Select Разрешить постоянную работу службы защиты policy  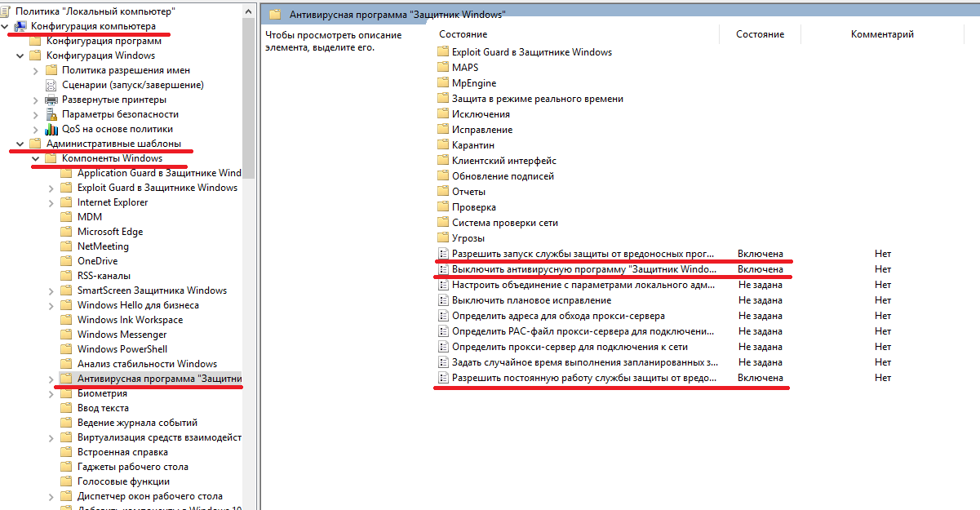[x=583, y=378]
